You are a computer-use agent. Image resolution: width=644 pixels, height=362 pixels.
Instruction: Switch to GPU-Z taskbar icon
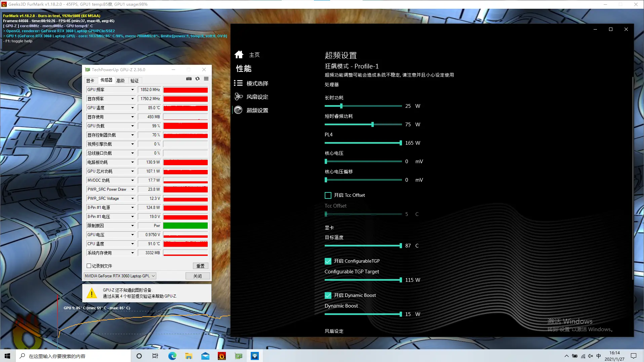click(239, 356)
